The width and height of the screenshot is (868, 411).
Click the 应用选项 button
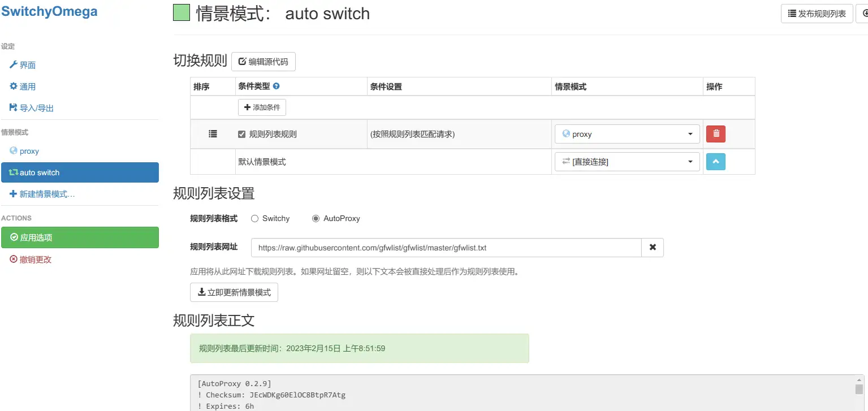click(35, 237)
